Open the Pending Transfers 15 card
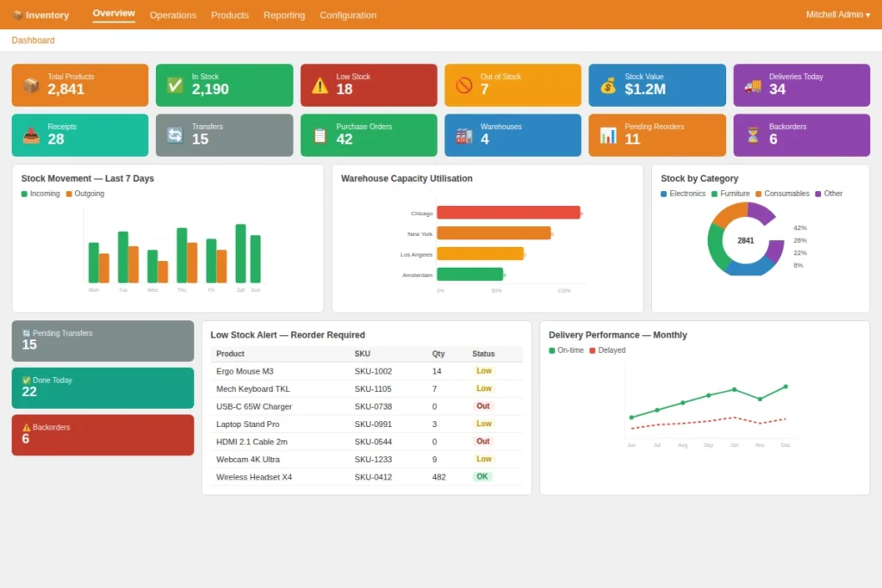The image size is (882, 588). coord(103,341)
